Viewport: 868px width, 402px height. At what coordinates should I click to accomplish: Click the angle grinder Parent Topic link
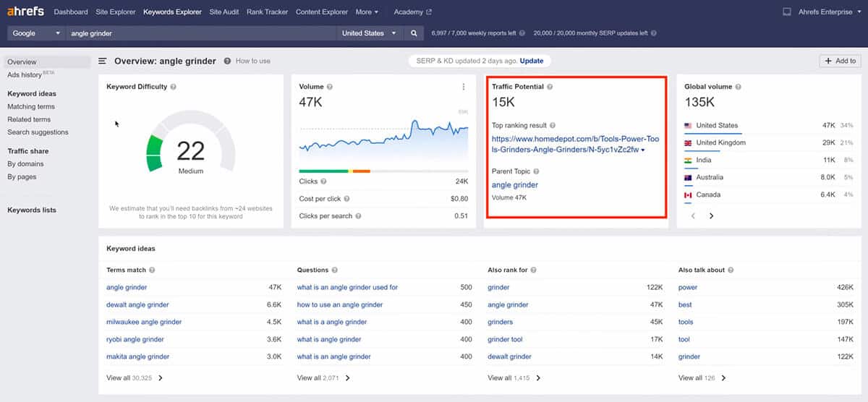point(515,185)
